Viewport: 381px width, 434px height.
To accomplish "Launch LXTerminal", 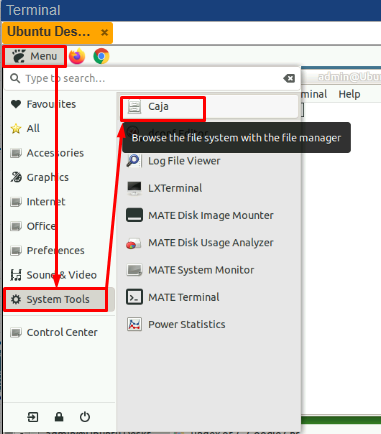I will pyautogui.click(x=209, y=188).
